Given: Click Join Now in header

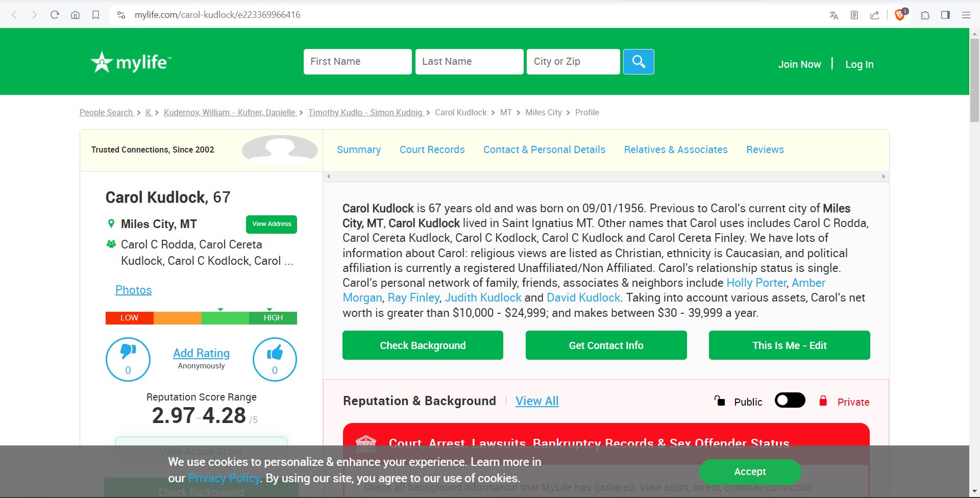Looking at the screenshot, I should (799, 64).
